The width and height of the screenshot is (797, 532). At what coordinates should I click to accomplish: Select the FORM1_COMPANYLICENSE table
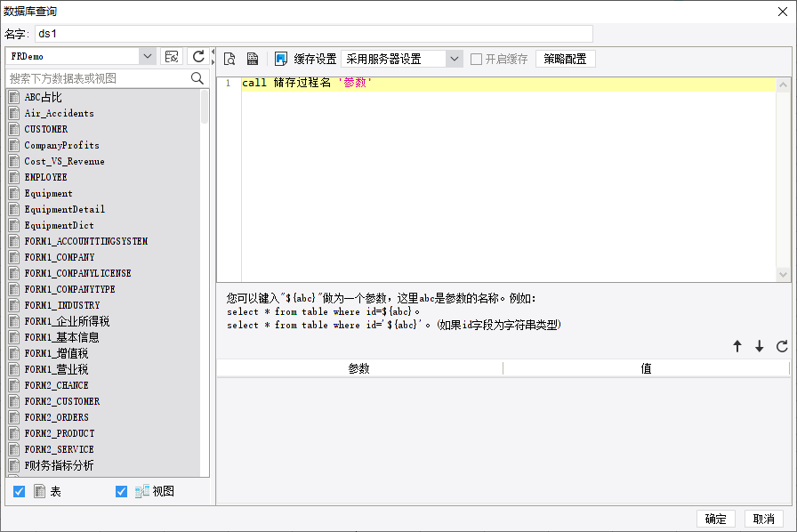coord(77,273)
